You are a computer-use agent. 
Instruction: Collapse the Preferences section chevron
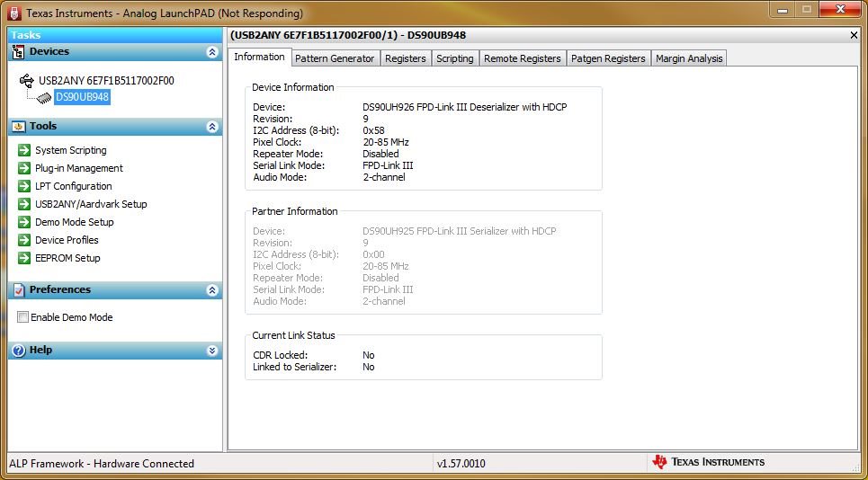pyautogui.click(x=212, y=289)
